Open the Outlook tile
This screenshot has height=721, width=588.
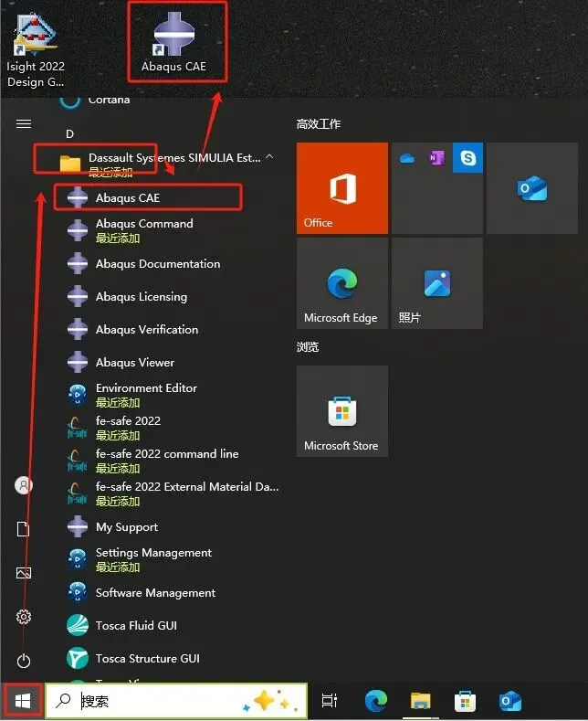tap(532, 188)
